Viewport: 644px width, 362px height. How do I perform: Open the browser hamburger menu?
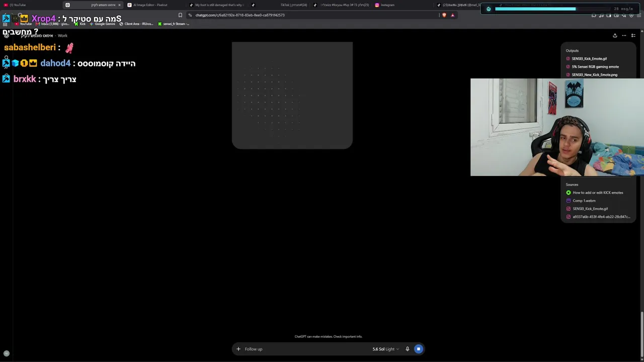(x=639, y=15)
